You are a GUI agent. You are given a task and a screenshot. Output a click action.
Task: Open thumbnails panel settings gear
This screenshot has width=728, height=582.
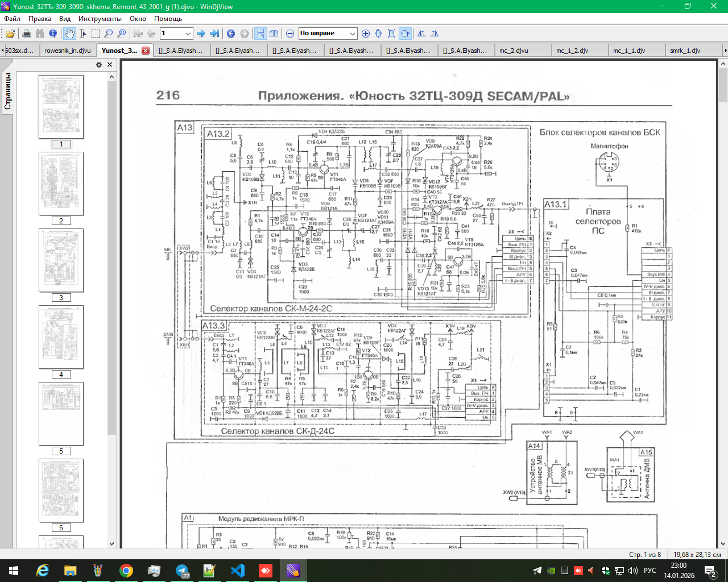99,65
